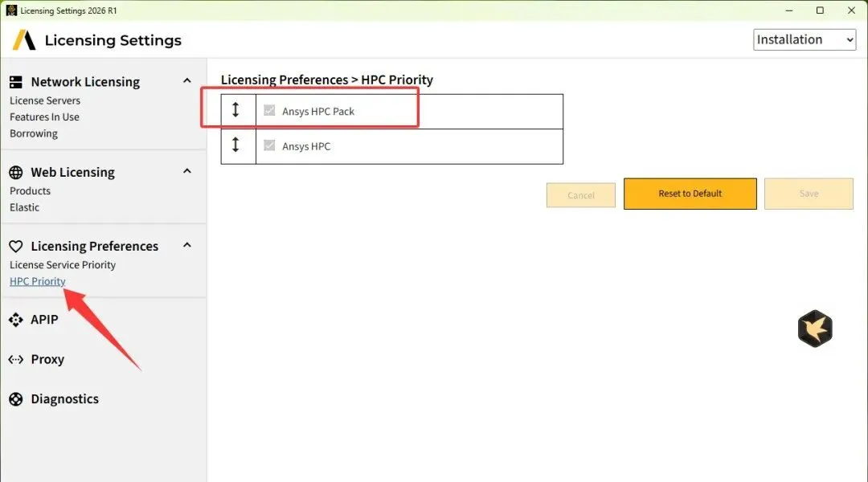This screenshot has height=482, width=868.
Task: Click the Ansys HPC label in the bottom row
Action: [x=306, y=146]
